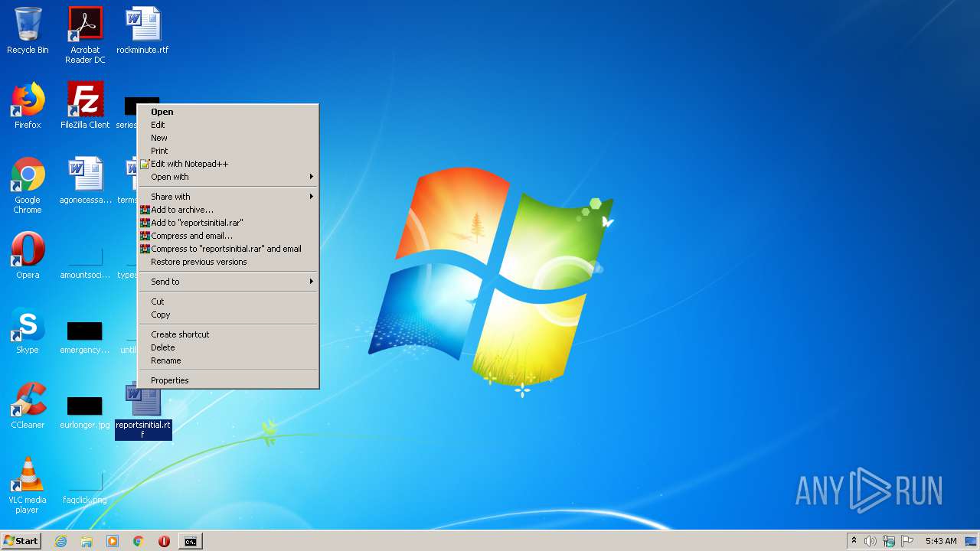Open Properties from the context menu

(x=228, y=380)
